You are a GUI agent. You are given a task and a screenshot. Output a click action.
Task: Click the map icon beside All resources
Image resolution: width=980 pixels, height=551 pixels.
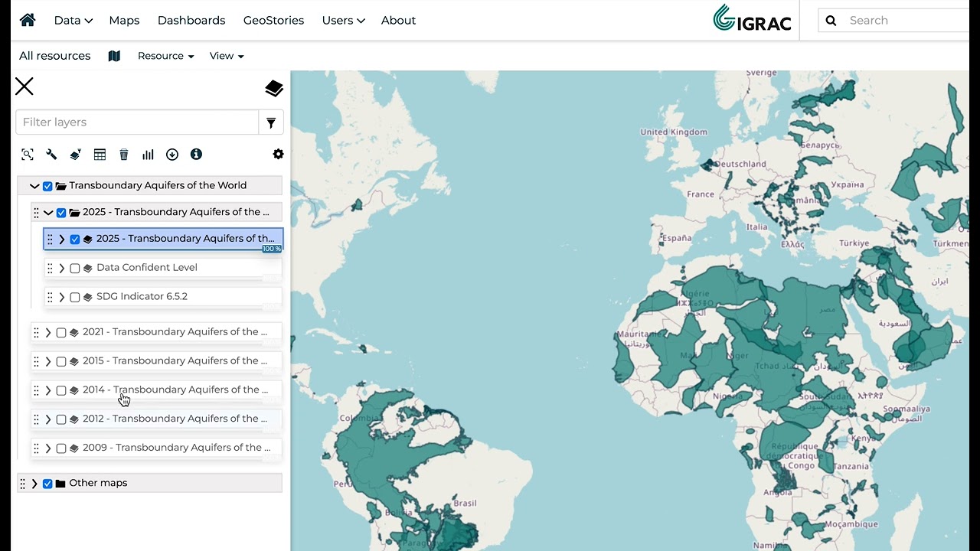[x=114, y=56]
